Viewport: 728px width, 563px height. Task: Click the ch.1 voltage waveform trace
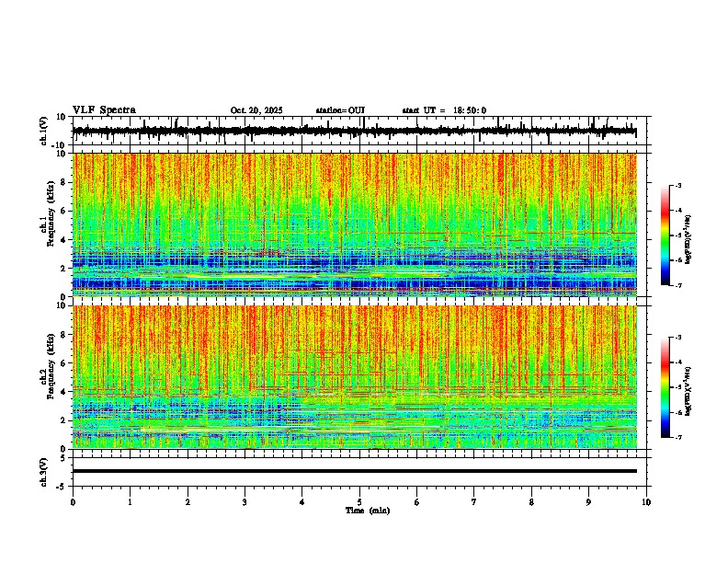click(x=354, y=131)
